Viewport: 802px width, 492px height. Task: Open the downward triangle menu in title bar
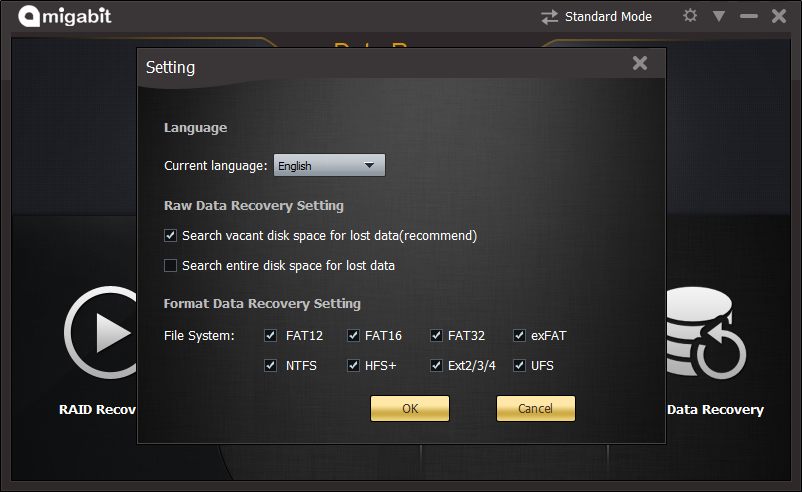(x=719, y=16)
